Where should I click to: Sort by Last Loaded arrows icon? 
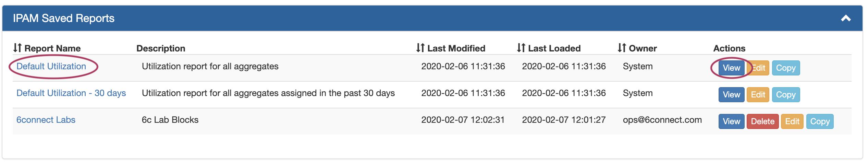coord(521,48)
